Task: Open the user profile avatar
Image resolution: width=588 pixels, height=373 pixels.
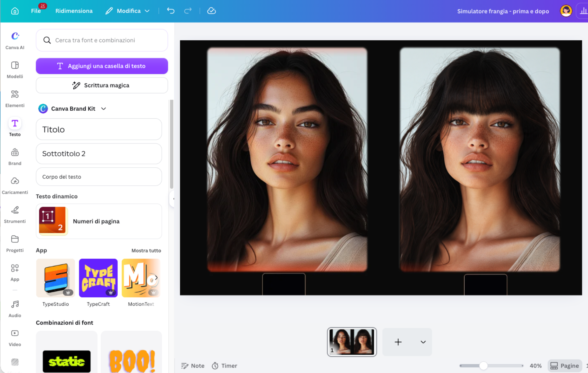Action: point(566,11)
